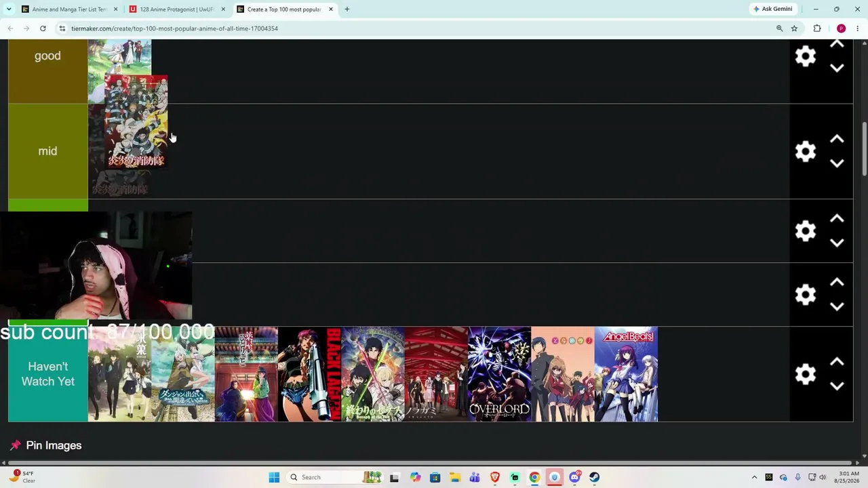
Task: Move the mid tier down
Action: [837, 163]
